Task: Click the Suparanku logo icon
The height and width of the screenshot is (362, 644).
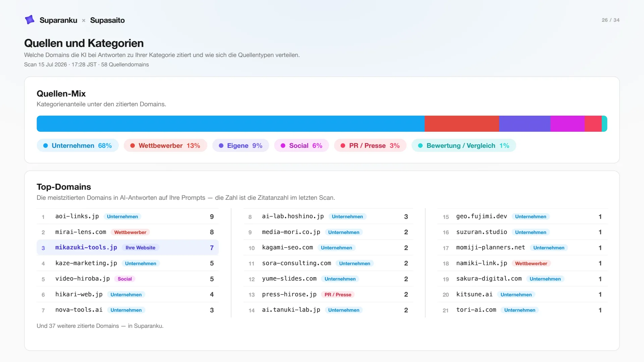Action: pos(30,20)
